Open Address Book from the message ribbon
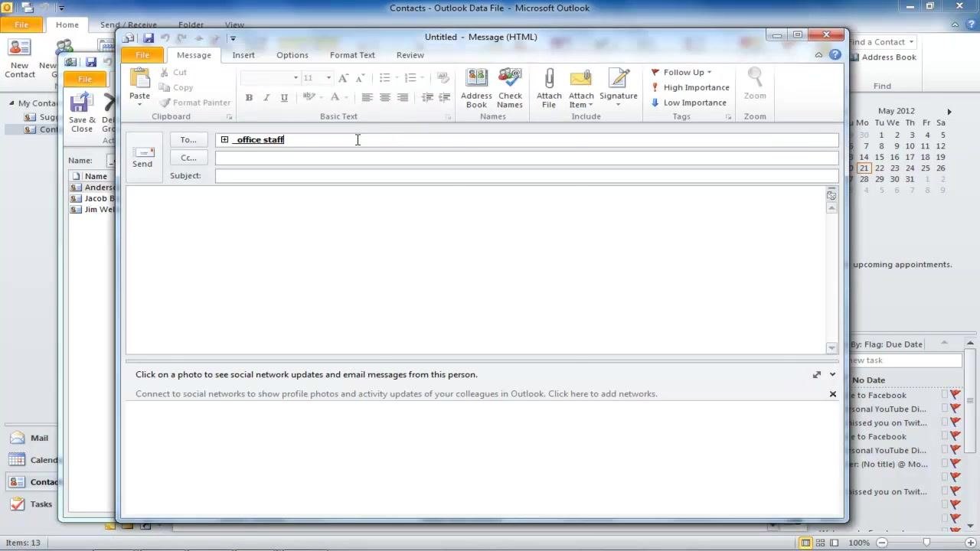The height and width of the screenshot is (551, 980). click(476, 89)
